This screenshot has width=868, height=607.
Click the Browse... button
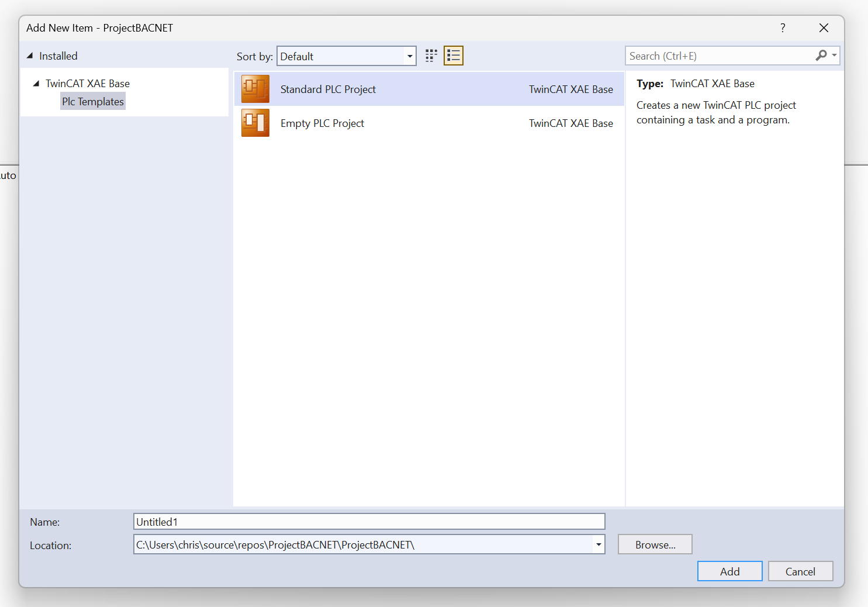pyautogui.click(x=655, y=544)
